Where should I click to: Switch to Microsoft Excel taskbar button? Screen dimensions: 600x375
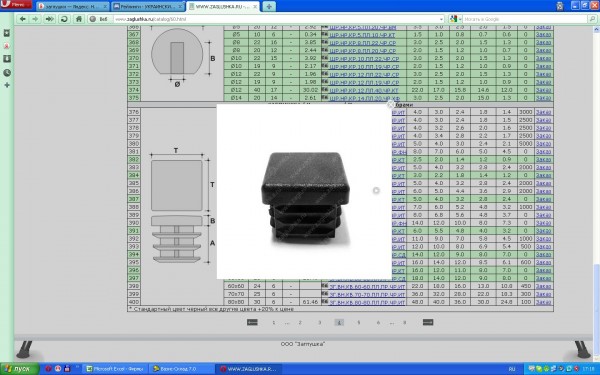tap(115, 369)
